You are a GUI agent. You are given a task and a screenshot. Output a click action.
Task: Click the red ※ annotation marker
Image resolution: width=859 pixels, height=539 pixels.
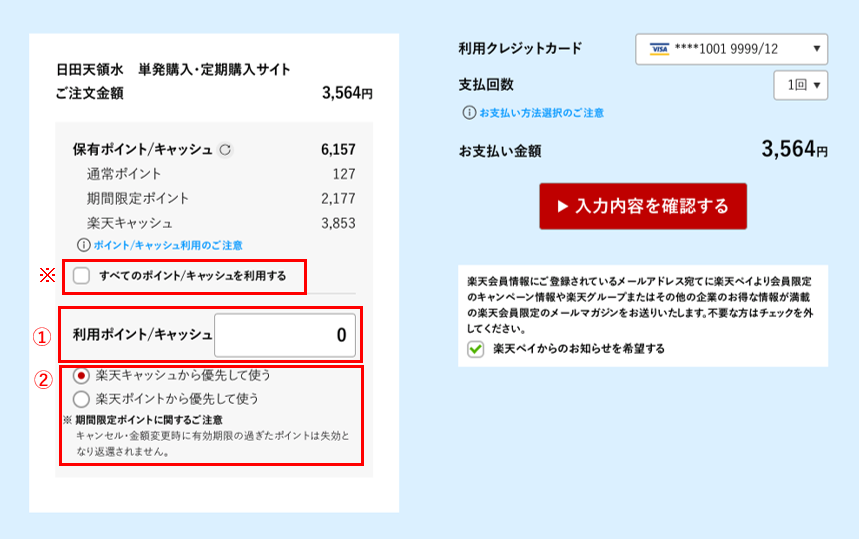click(45, 275)
